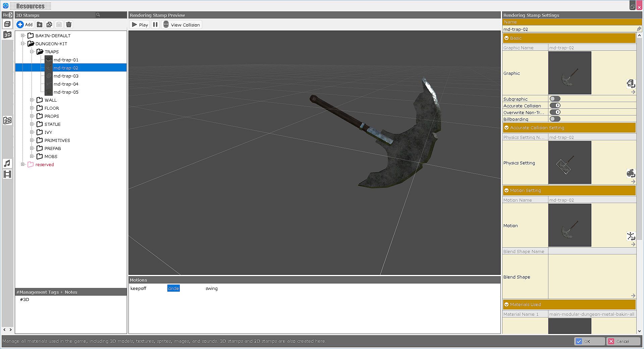
Task: Select the keepoff motion
Action: pos(138,288)
